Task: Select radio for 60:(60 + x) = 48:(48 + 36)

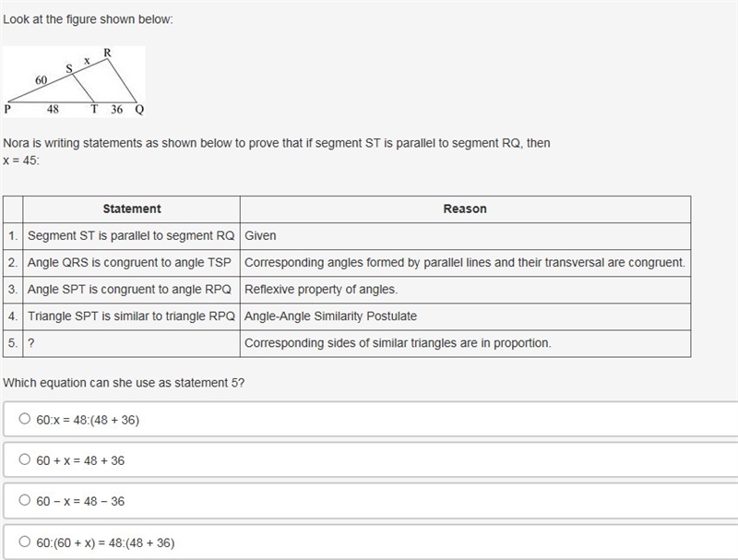Action: click(x=25, y=542)
